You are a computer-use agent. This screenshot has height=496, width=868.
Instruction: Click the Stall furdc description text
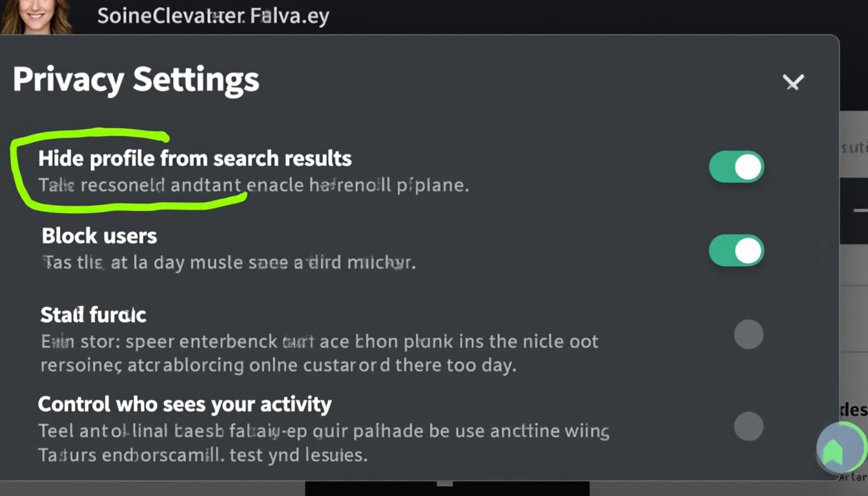(320, 353)
